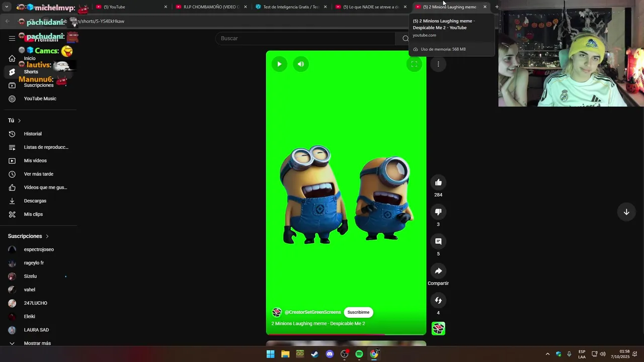Open Mis clips in the sidebar
Screen dimensions: 644x362
click(x=38, y=214)
